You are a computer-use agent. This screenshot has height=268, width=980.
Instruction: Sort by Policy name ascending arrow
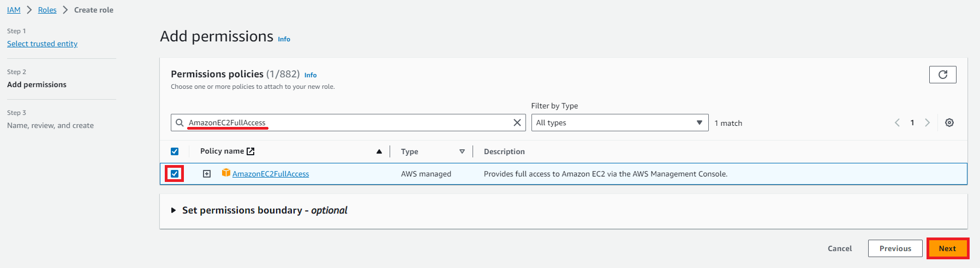click(x=379, y=151)
